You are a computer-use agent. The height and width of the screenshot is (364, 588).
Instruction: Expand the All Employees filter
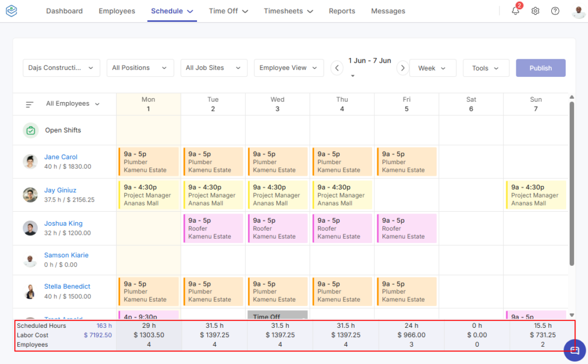[x=73, y=104]
